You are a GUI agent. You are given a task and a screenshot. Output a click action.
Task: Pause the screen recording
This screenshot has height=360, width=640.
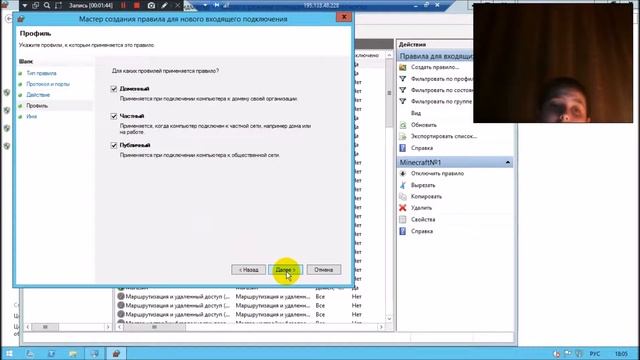[x=123, y=5]
